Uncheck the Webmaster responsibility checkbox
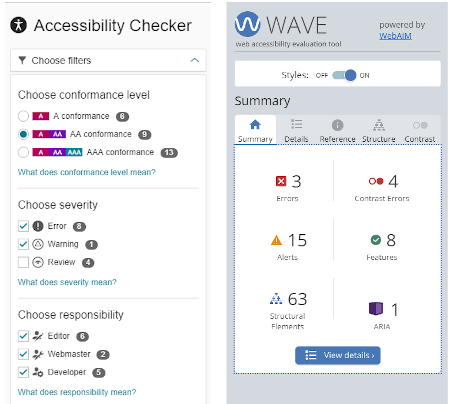The width and height of the screenshot is (450, 404). (23, 354)
